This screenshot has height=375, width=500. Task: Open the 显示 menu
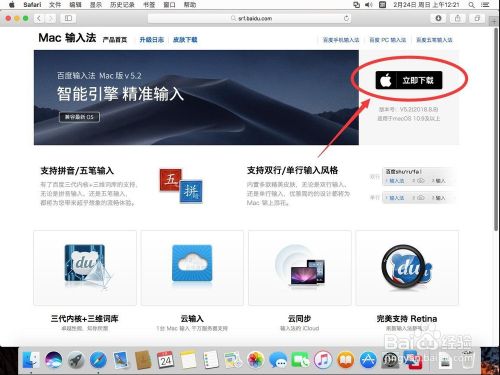(x=96, y=5)
